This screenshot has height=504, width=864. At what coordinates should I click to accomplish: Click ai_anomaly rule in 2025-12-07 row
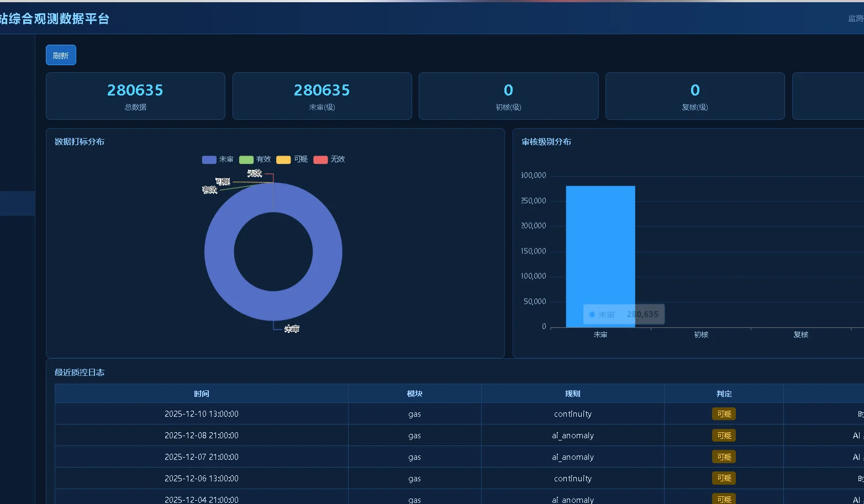pyautogui.click(x=573, y=457)
